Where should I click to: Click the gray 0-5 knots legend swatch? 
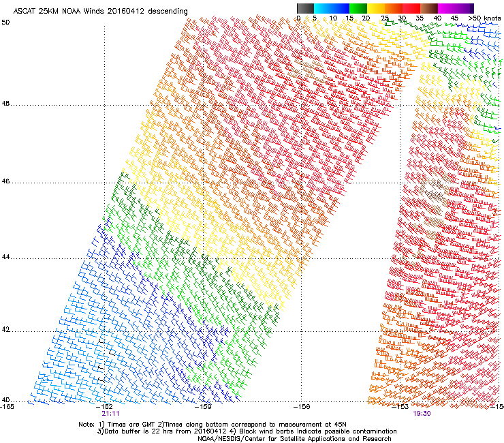click(305, 8)
